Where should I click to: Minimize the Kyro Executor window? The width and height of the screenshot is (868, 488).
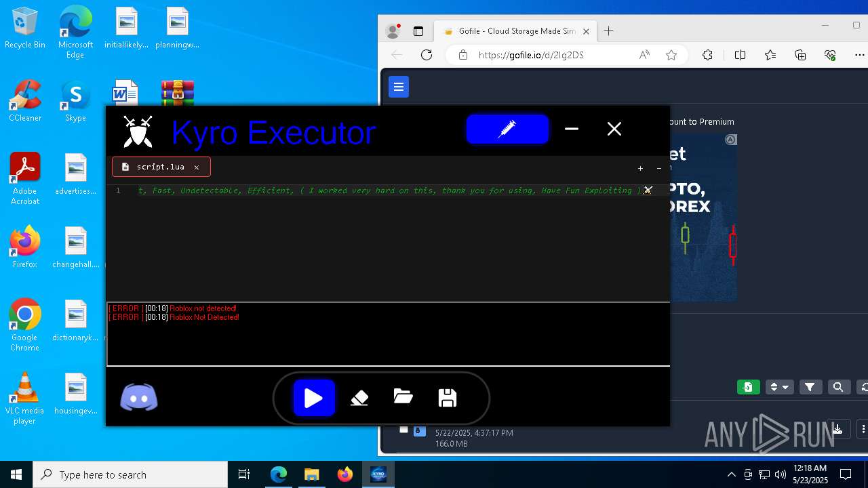click(572, 129)
